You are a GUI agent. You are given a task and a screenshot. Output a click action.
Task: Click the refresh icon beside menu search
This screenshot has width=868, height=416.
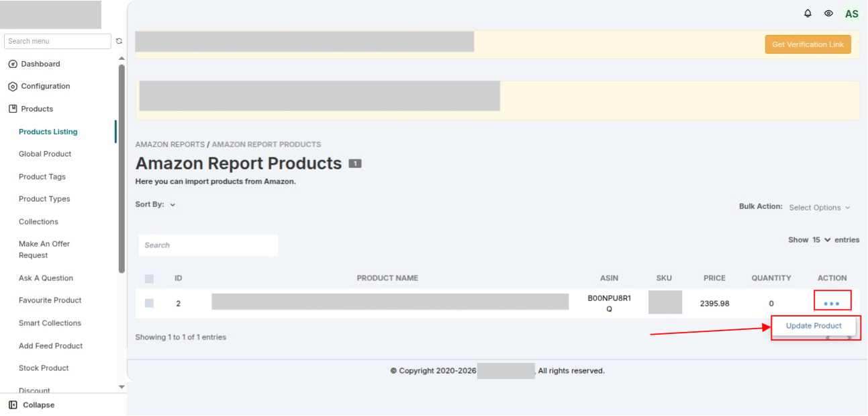[x=119, y=41]
